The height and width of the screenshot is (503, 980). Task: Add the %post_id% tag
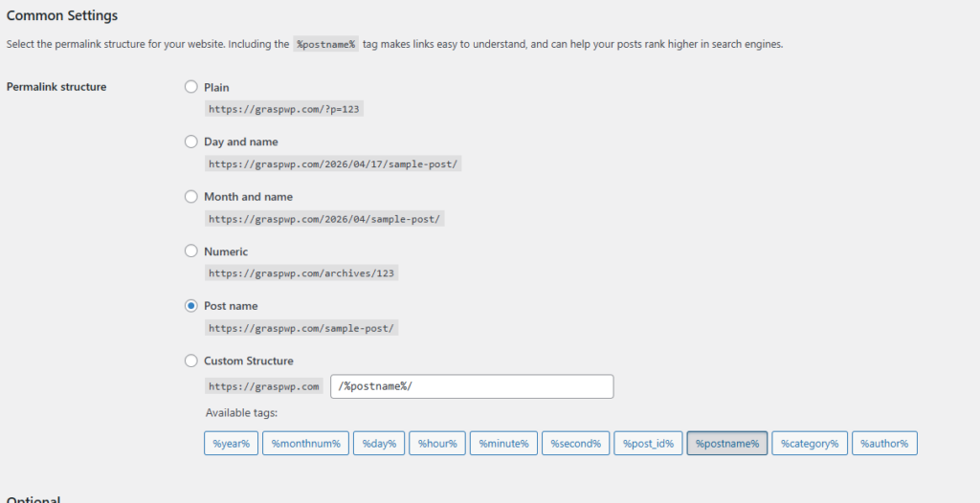point(648,444)
